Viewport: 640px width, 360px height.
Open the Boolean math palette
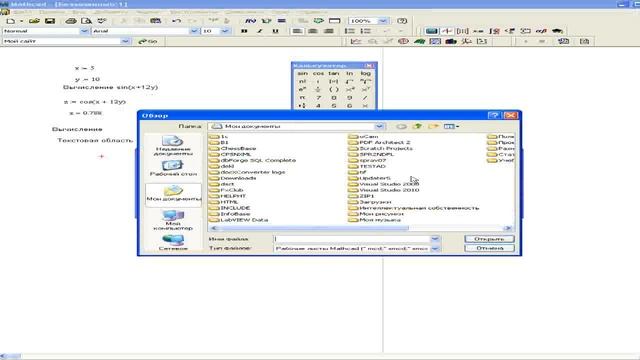click(510, 31)
